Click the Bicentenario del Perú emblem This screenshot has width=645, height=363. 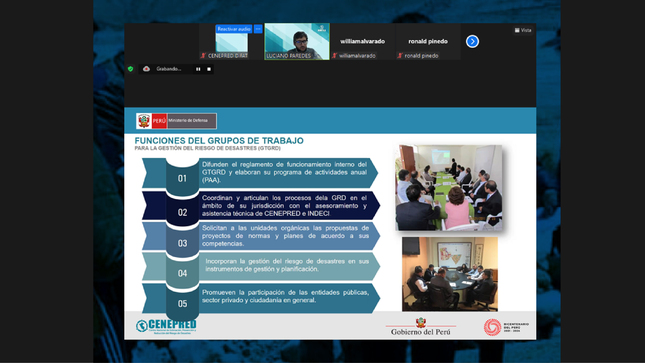(x=506, y=327)
